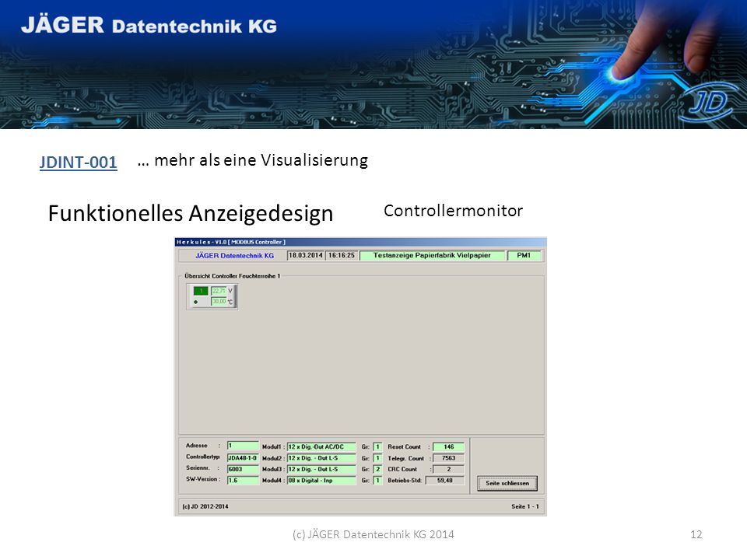Click the date field 18.03.2014
This screenshot has width=747, height=560.
pyautogui.click(x=305, y=256)
